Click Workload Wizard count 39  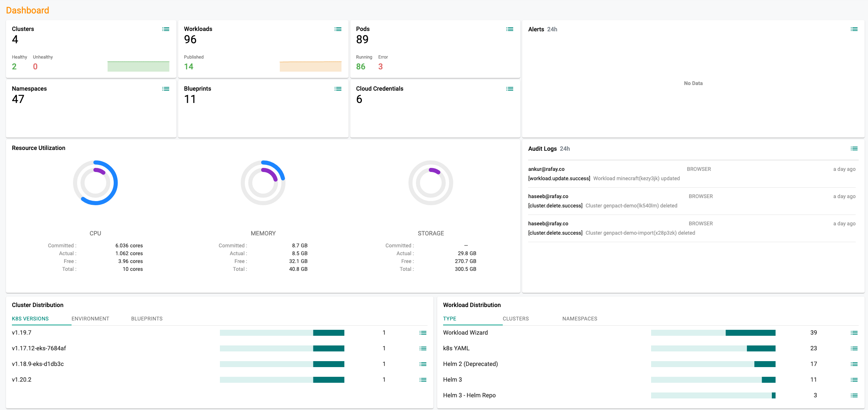tap(814, 333)
